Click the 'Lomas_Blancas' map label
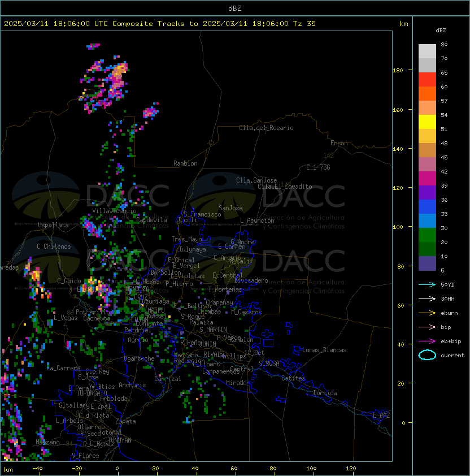 pyautogui.click(x=324, y=350)
